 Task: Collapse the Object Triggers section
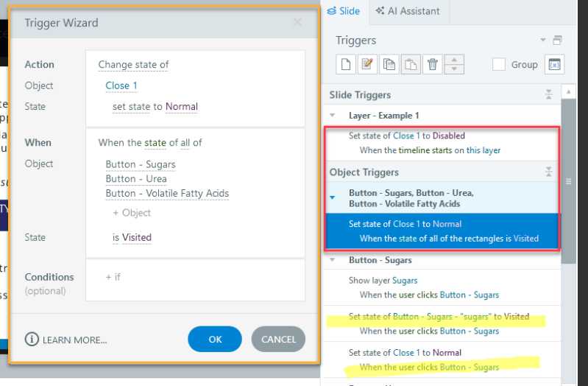coord(548,172)
